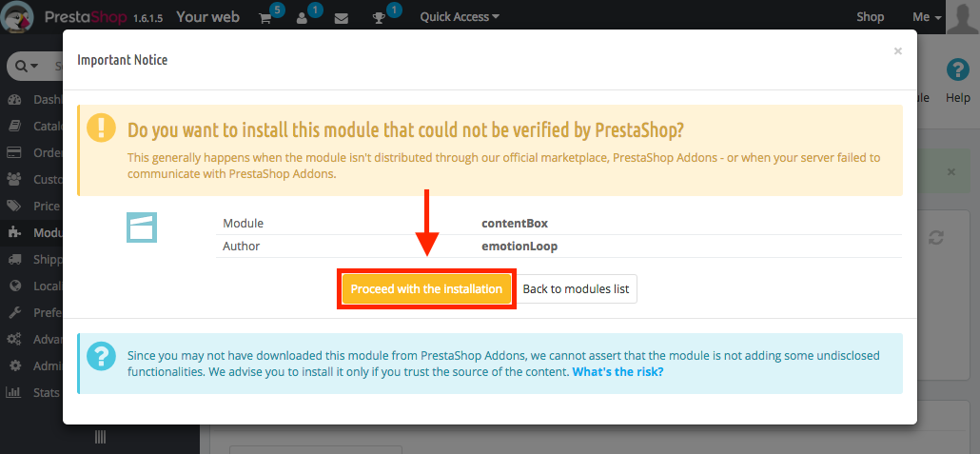Open the customers notification icon in top bar
This screenshot has width=980, height=454.
tap(303, 18)
